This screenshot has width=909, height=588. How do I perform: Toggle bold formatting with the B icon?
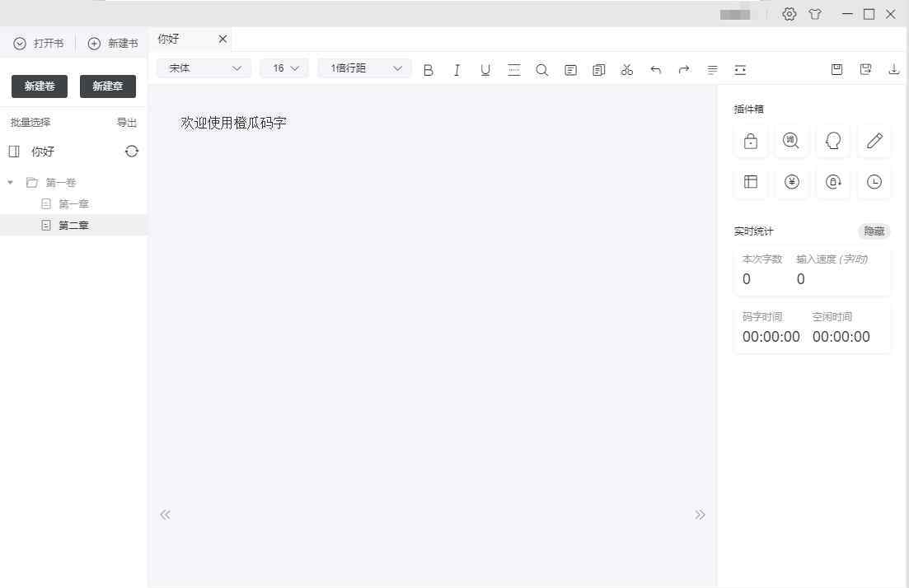429,70
